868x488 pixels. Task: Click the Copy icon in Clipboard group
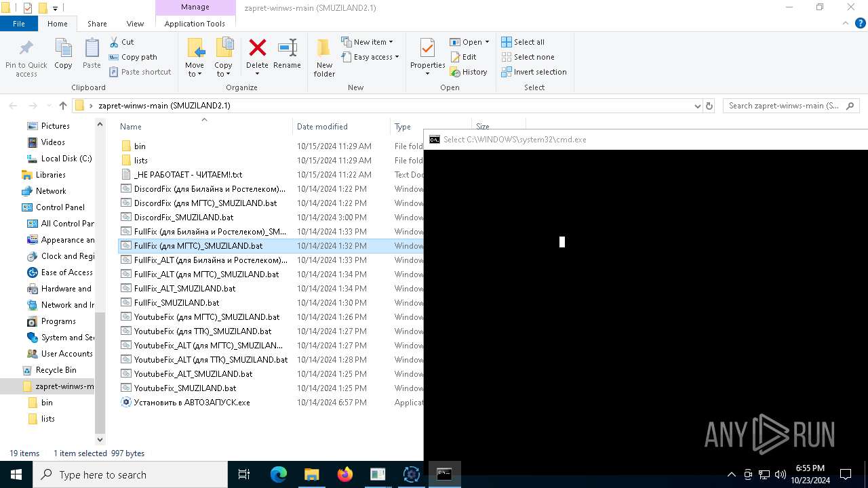click(x=63, y=49)
